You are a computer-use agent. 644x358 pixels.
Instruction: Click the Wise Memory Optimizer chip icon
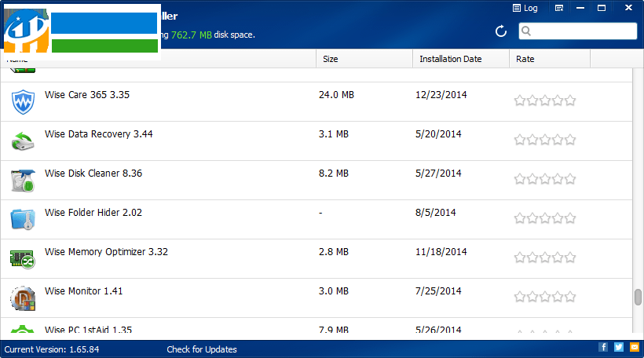[x=23, y=258]
